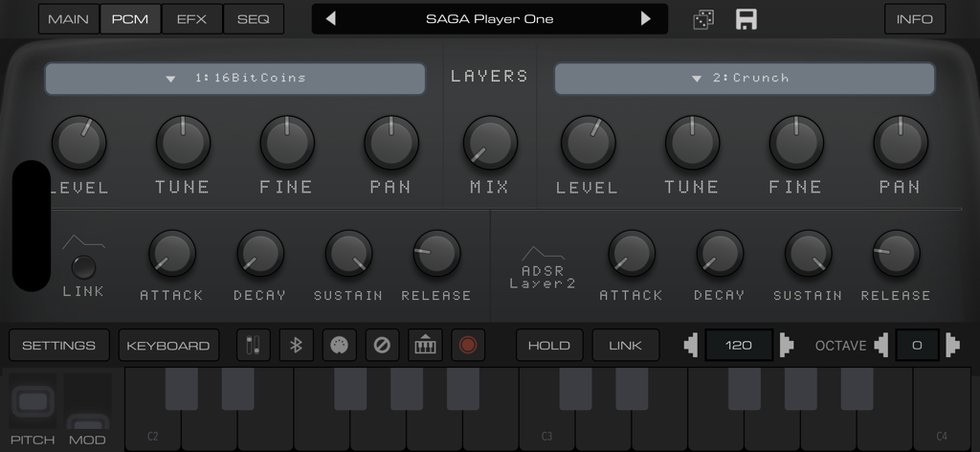
Task: Click the layer 2 SUSTAIN knob
Action: pyautogui.click(x=808, y=253)
